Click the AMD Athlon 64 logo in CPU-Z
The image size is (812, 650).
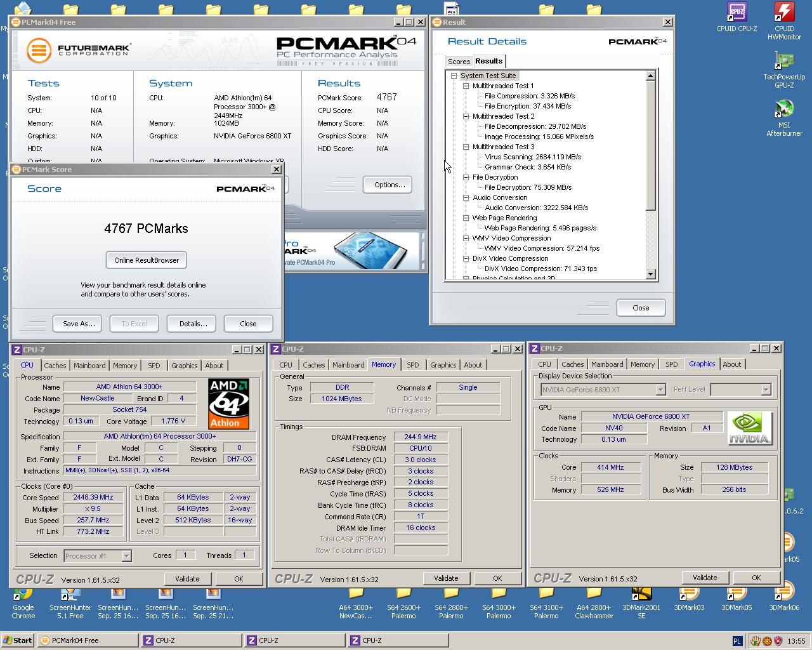tap(228, 404)
